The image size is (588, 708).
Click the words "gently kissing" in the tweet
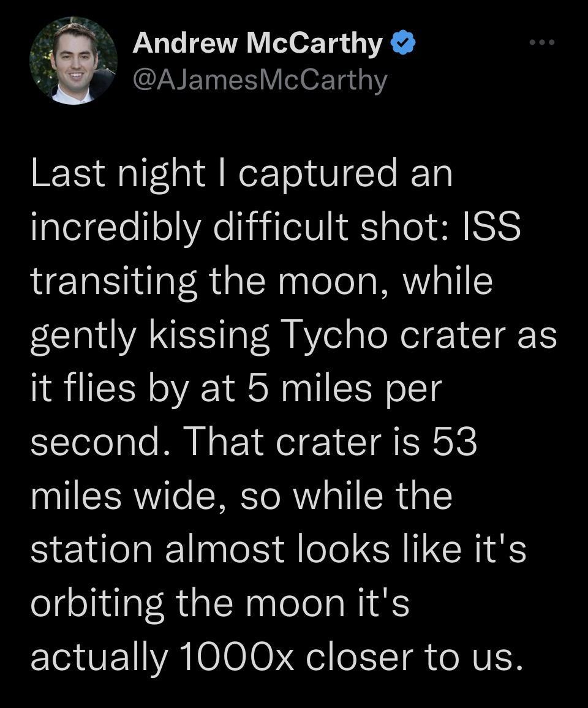(150, 335)
